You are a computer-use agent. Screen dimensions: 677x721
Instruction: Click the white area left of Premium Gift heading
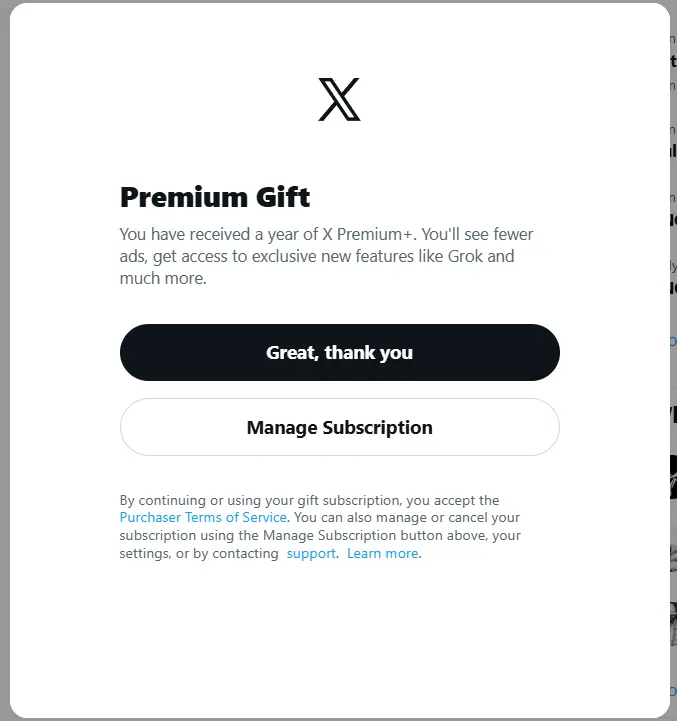(64, 197)
